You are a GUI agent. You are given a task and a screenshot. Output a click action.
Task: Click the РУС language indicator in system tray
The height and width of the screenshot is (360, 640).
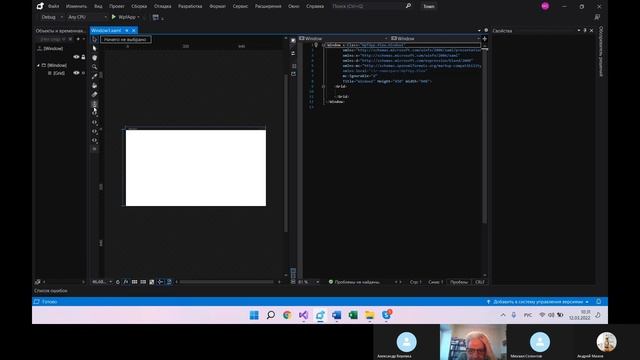pyautogui.click(x=528, y=315)
